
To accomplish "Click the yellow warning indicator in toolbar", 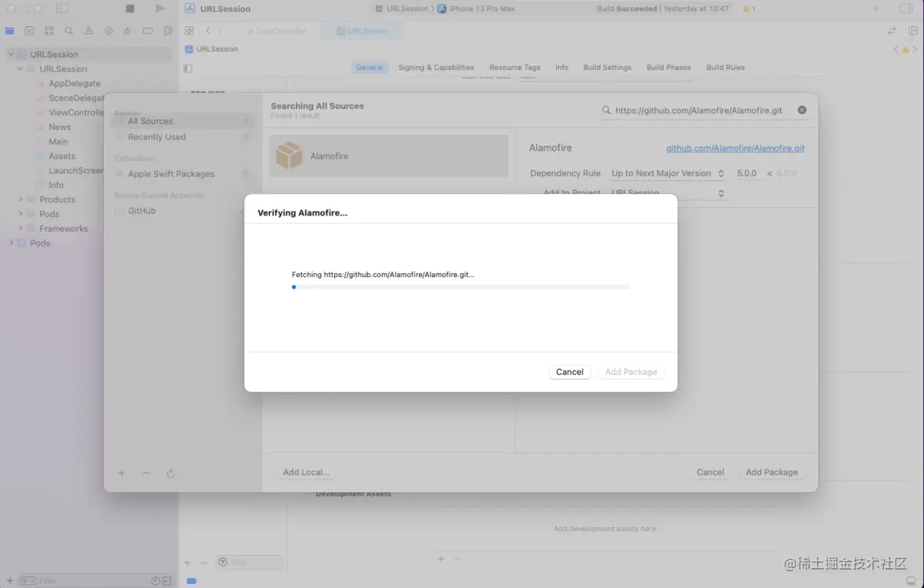I will pyautogui.click(x=749, y=9).
